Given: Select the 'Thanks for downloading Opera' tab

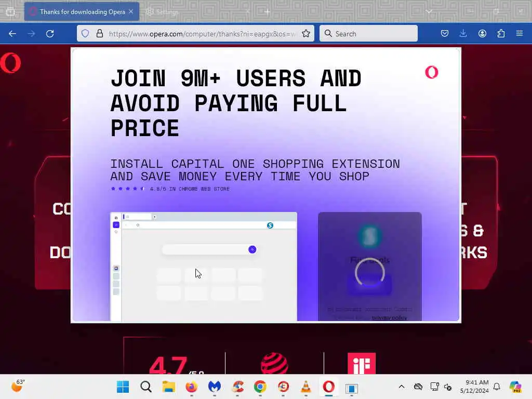Looking at the screenshot, I should tap(82, 11).
